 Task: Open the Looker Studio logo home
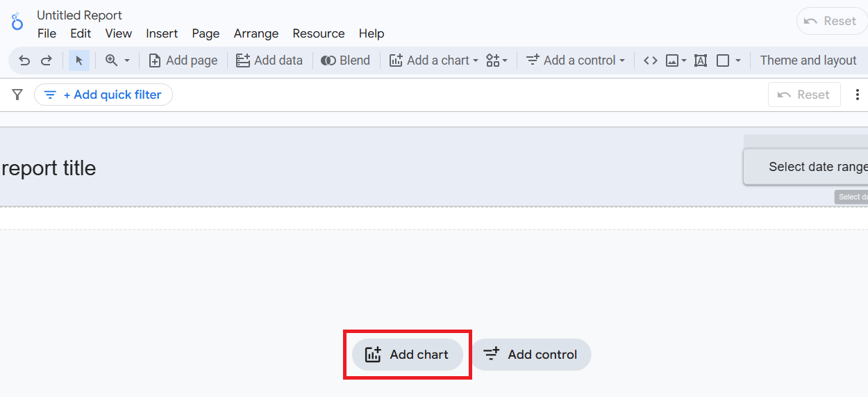pos(17,22)
